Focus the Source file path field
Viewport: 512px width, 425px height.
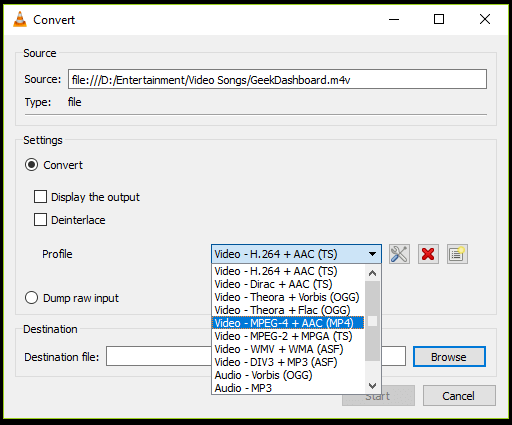tap(277, 79)
